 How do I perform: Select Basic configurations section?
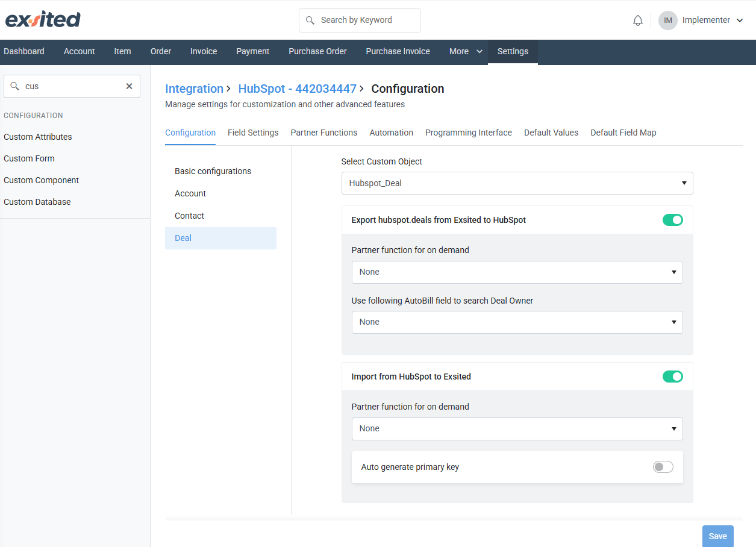[220, 171]
